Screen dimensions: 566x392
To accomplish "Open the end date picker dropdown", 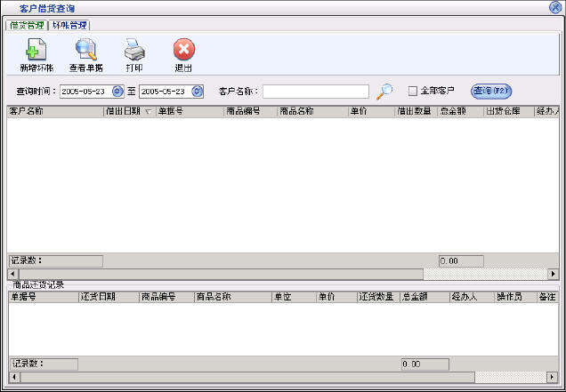I will click(197, 92).
